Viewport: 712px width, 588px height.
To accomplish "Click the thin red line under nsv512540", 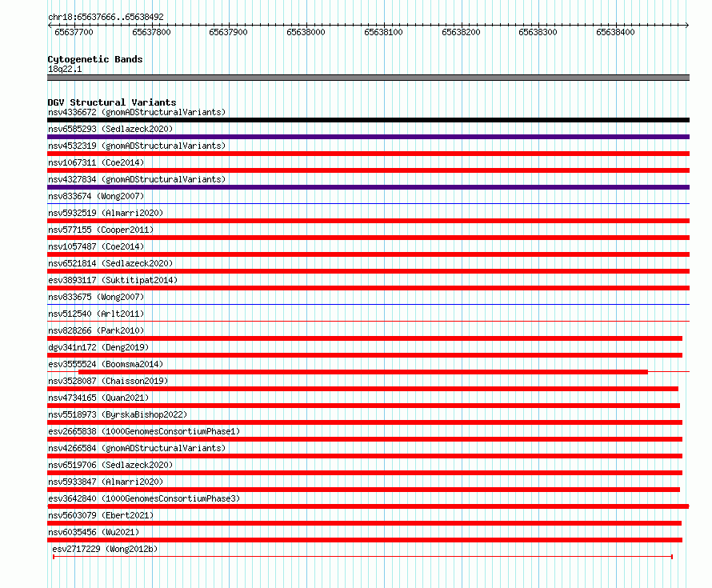I will [368, 321].
